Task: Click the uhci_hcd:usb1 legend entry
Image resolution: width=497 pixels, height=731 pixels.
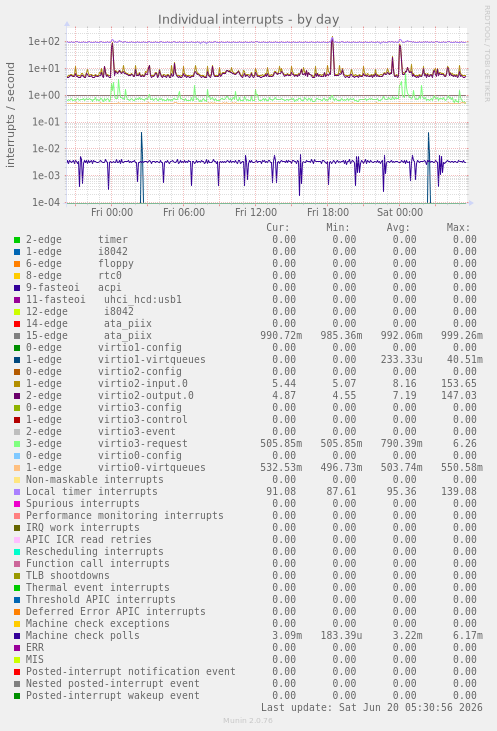Action: click(143, 299)
